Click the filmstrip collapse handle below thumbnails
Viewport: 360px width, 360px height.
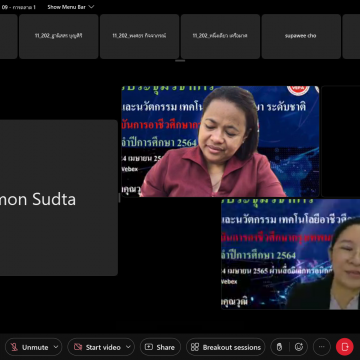(180, 61)
